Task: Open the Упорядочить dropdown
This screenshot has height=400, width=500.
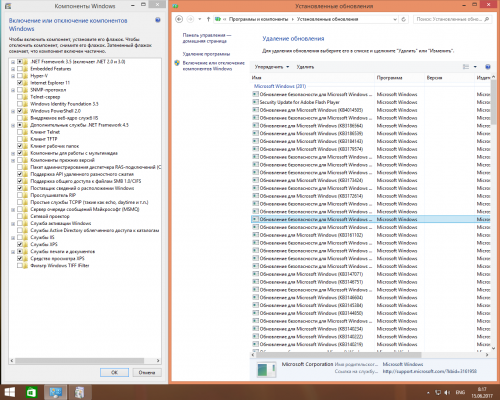Action: (x=272, y=67)
